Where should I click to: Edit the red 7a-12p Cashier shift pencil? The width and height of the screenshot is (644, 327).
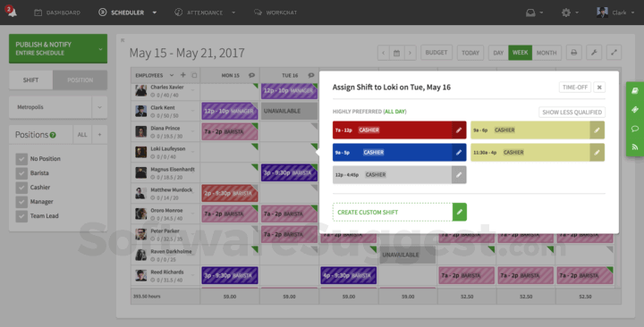pyautogui.click(x=459, y=130)
